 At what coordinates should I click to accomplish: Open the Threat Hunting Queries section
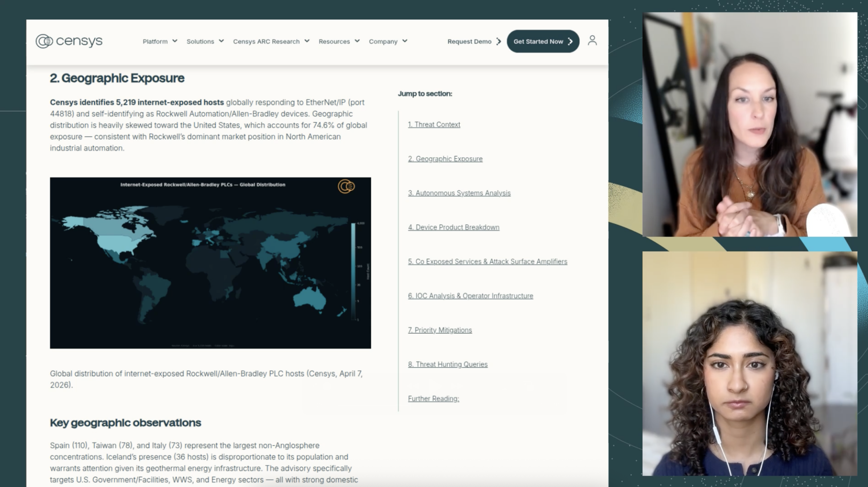(448, 364)
